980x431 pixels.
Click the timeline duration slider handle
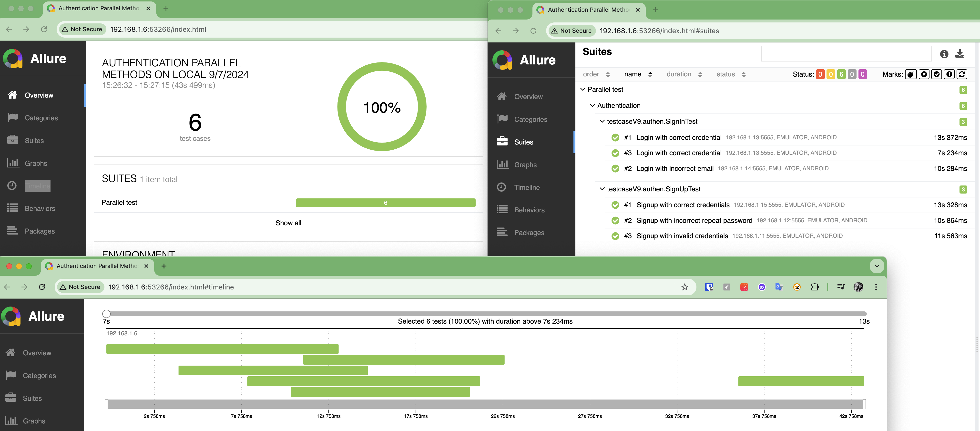[107, 314]
